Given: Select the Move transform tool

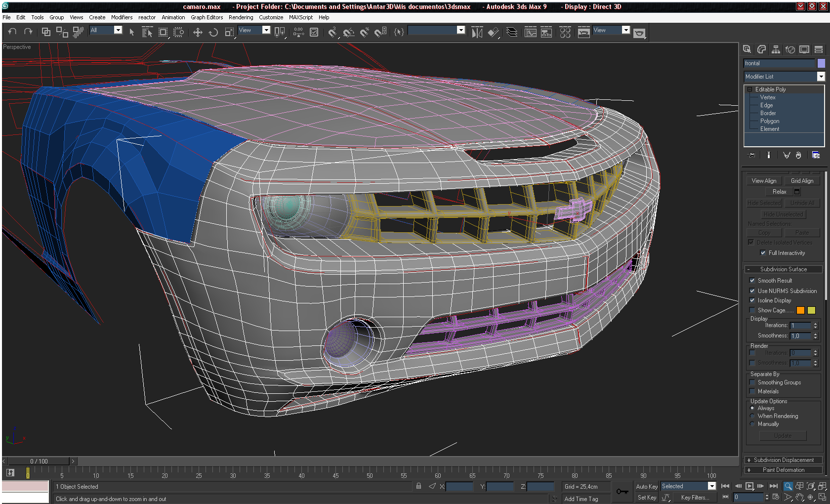Looking at the screenshot, I should click(198, 33).
